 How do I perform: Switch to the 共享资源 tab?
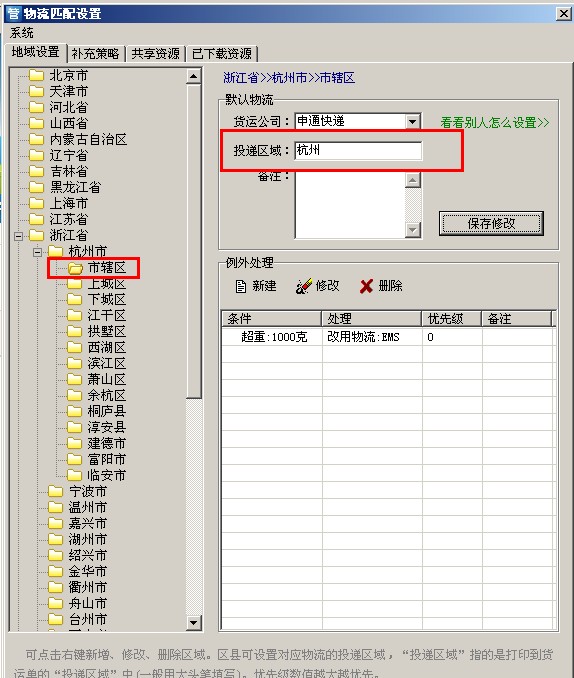click(x=155, y=54)
